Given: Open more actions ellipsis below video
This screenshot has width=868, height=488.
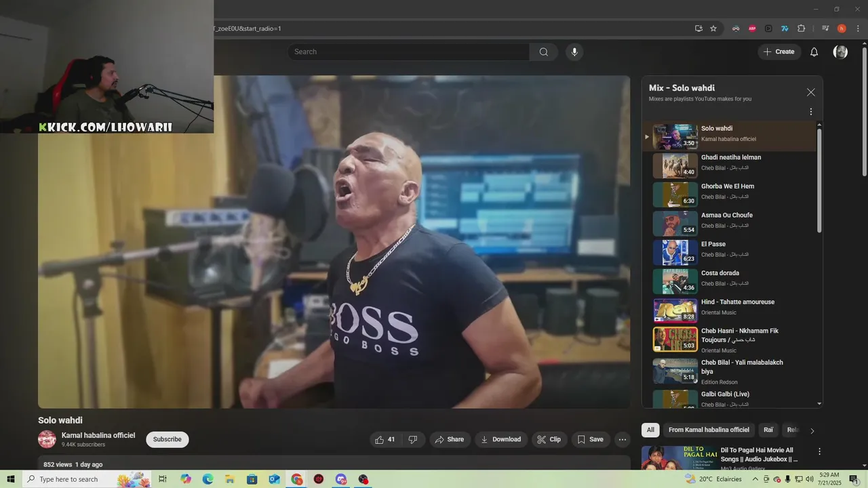Looking at the screenshot, I should coord(622,439).
